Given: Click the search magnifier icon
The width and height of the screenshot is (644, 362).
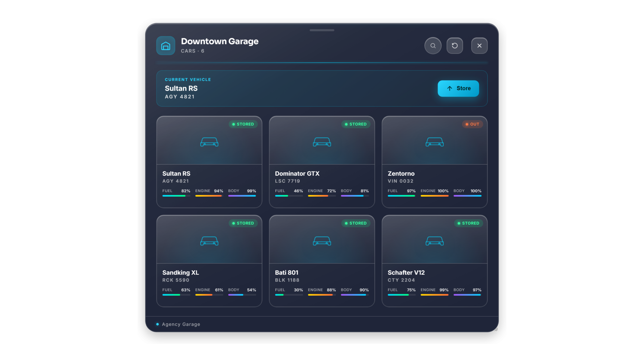Looking at the screenshot, I should click(x=433, y=46).
